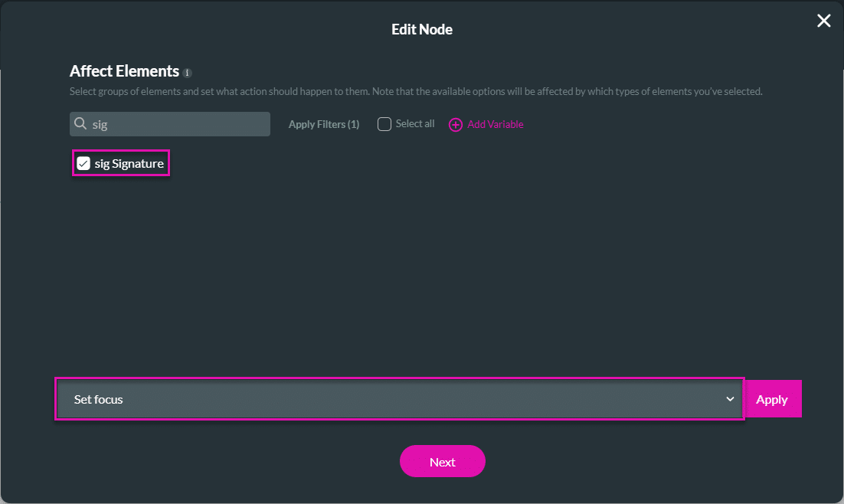
Task: Uncheck the sig Signature checkbox
Action: pyautogui.click(x=83, y=163)
